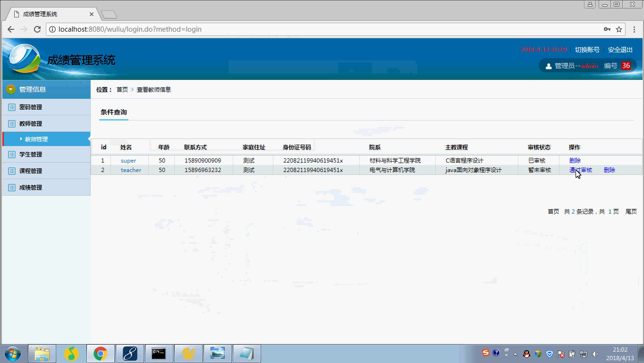Click the browser back arrow

(x=11, y=29)
